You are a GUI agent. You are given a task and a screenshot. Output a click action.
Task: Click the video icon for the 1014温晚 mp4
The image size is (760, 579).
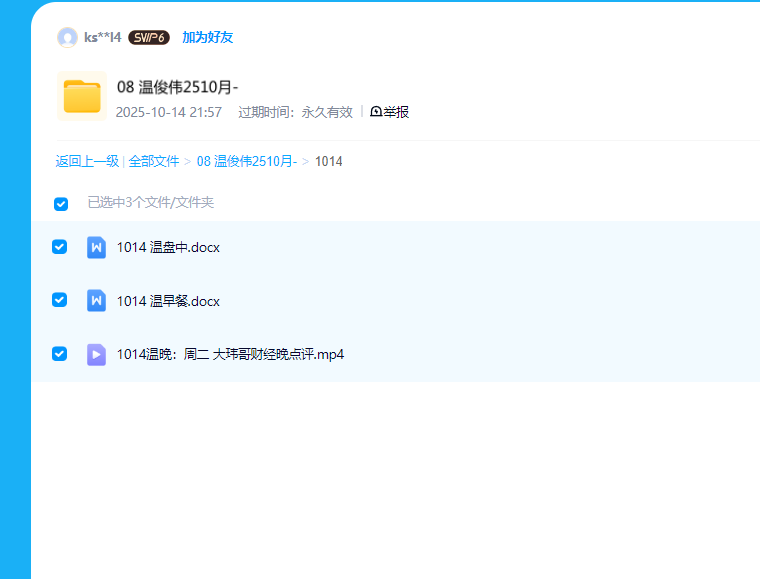pos(96,354)
